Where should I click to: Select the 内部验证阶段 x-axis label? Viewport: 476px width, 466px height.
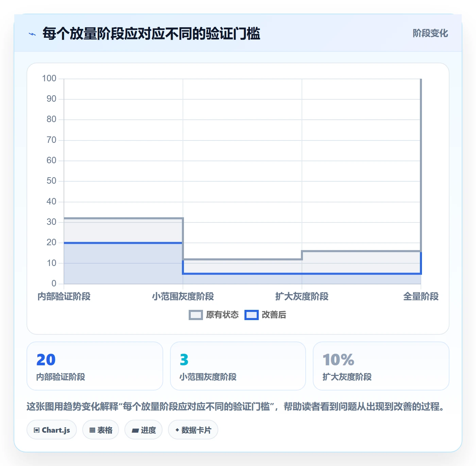[x=64, y=297]
